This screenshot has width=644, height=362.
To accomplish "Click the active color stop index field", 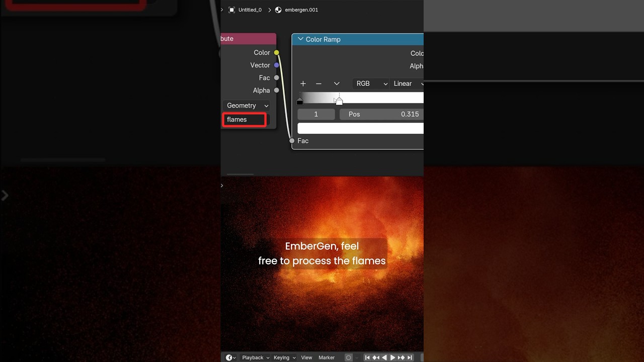I will (316, 114).
